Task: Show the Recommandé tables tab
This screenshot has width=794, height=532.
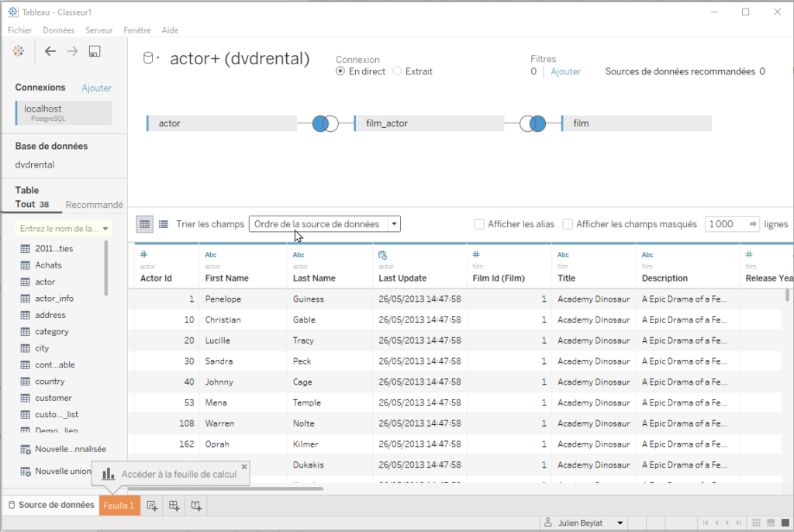Action: (x=94, y=205)
